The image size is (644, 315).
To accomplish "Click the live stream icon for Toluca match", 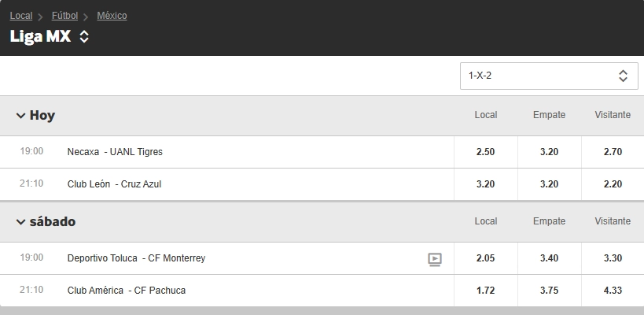I will [435, 260].
